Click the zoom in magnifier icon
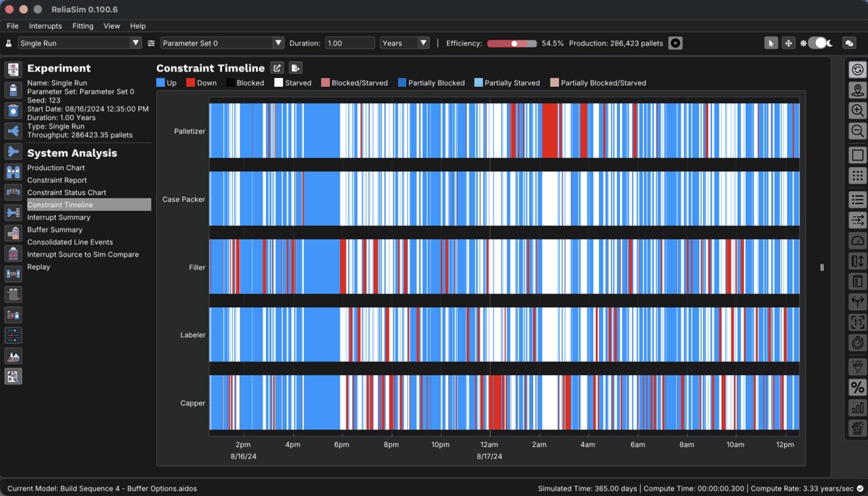This screenshot has height=496, width=868. (857, 111)
